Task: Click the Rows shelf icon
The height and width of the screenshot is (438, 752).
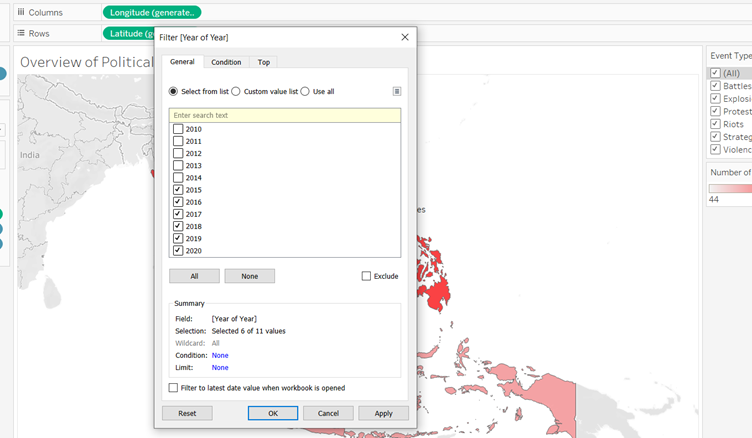Action: click(x=21, y=33)
